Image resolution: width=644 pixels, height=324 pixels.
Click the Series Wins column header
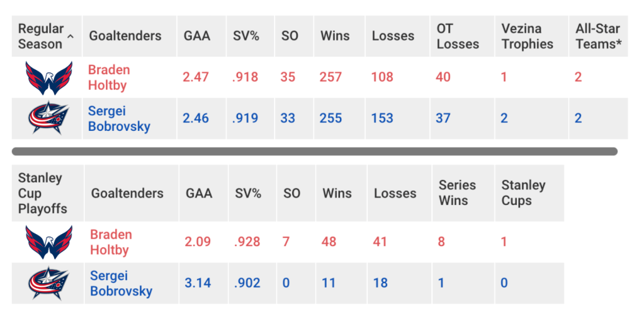pos(457,193)
